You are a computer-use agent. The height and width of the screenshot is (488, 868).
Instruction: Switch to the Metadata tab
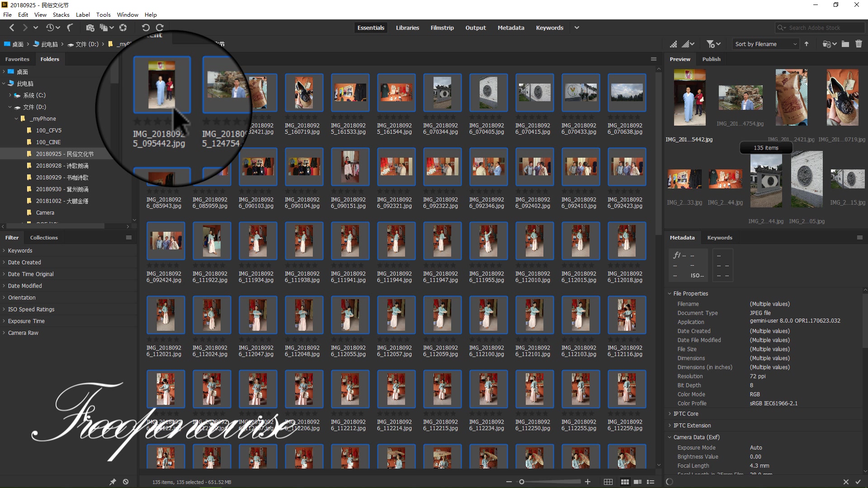point(510,28)
